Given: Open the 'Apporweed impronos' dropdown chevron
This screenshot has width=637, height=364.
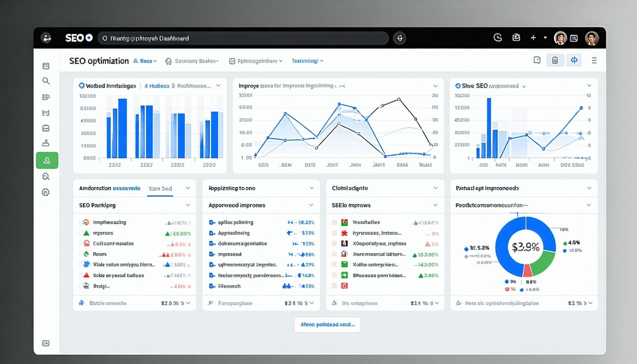Looking at the screenshot, I should point(311,205).
